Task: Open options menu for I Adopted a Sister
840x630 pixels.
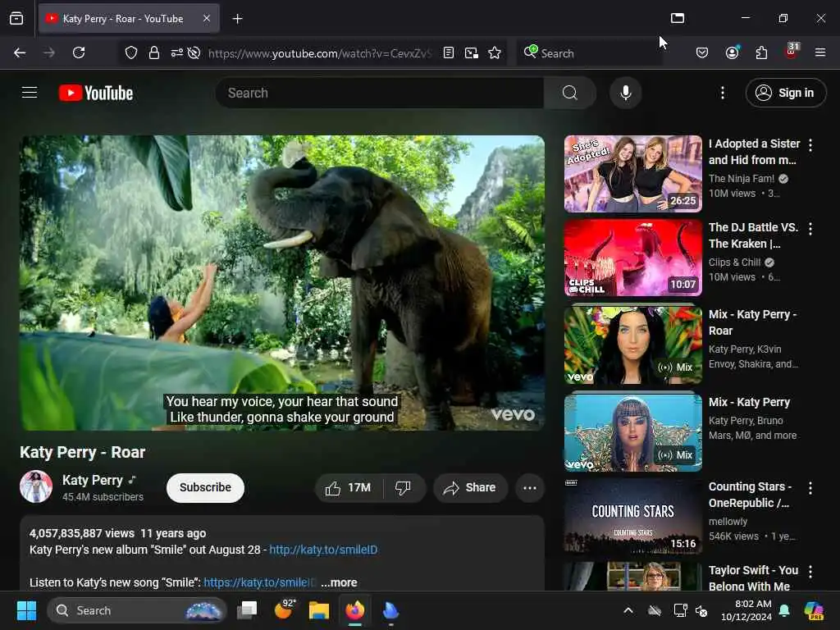Action: pyautogui.click(x=810, y=144)
